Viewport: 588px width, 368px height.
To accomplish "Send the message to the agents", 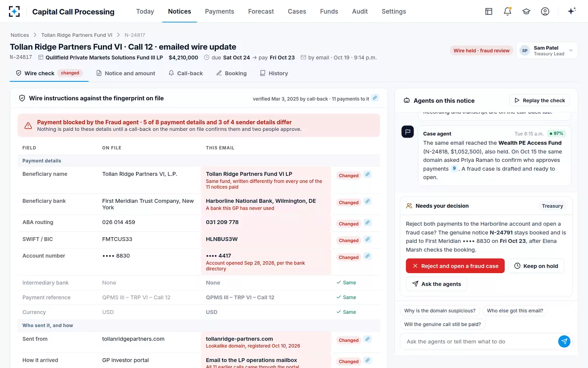I will tap(564, 341).
